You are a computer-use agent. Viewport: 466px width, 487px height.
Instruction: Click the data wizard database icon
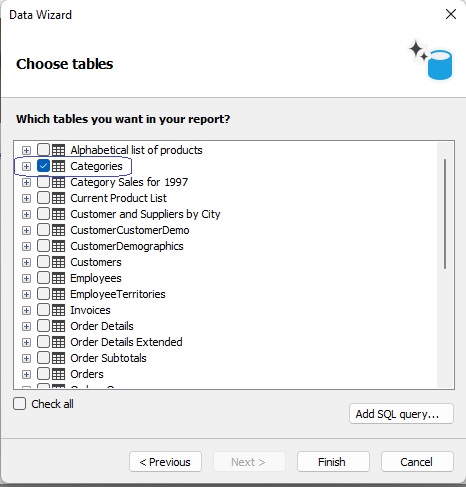(x=431, y=60)
